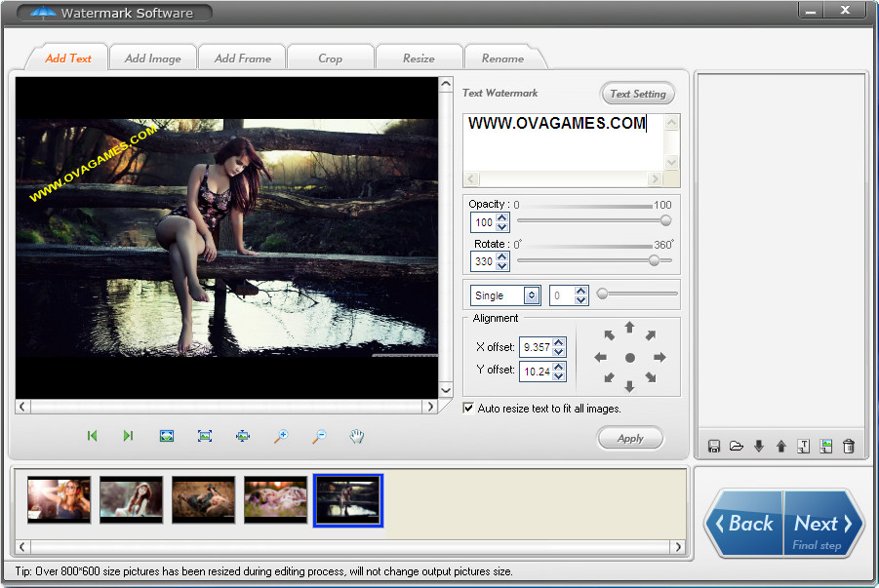
Task: Click the Rotate value field showing 330
Action: click(484, 261)
